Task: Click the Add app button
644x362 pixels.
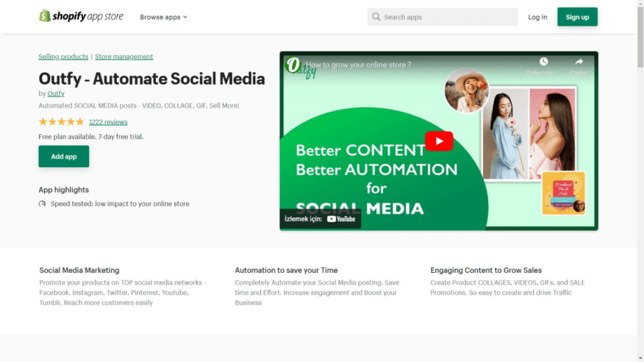Action: 64,156
